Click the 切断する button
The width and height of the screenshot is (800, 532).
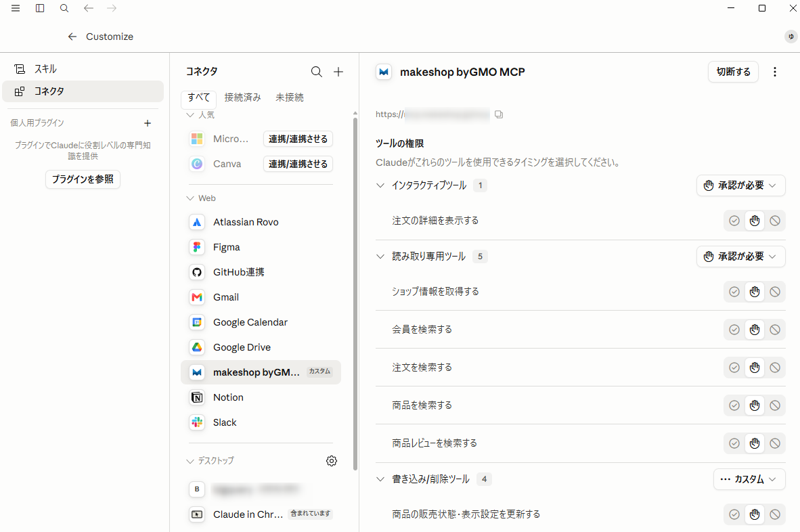tap(733, 72)
